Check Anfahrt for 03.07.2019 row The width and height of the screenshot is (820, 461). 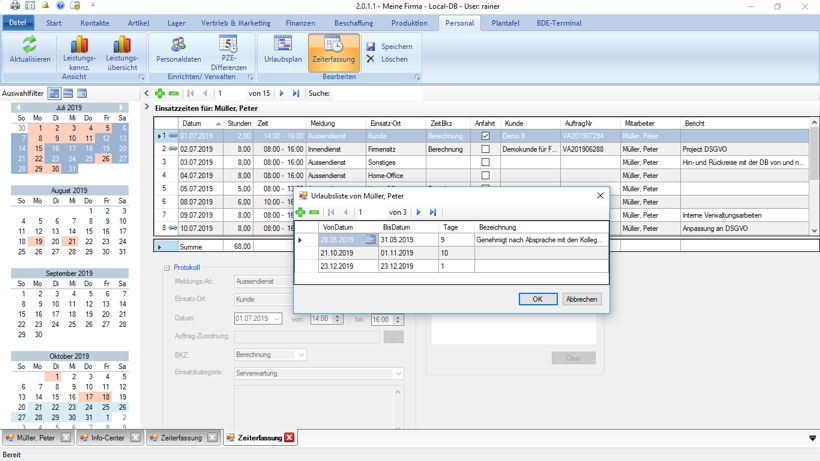tap(485, 162)
